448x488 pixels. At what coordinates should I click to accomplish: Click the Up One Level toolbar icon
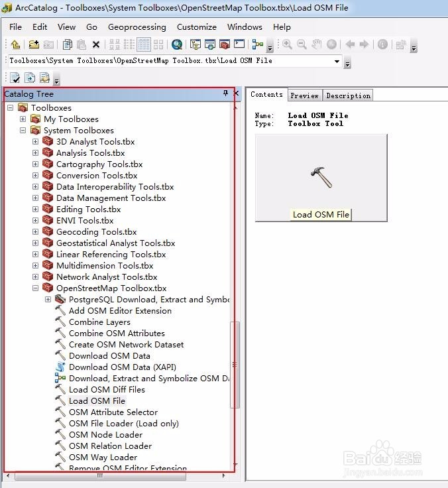click(x=15, y=44)
